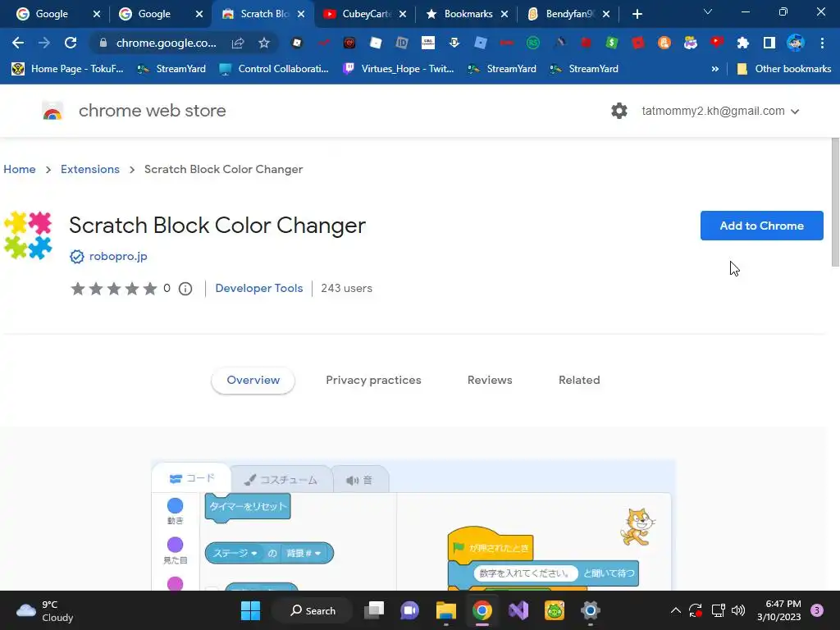Click the white shield D extension icon
The image size is (840, 630).
[454, 43]
